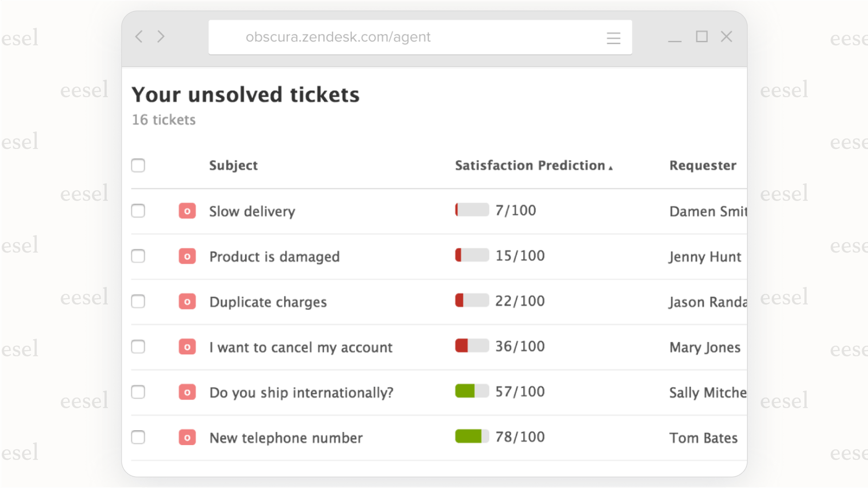Click the browser forward arrow

161,37
